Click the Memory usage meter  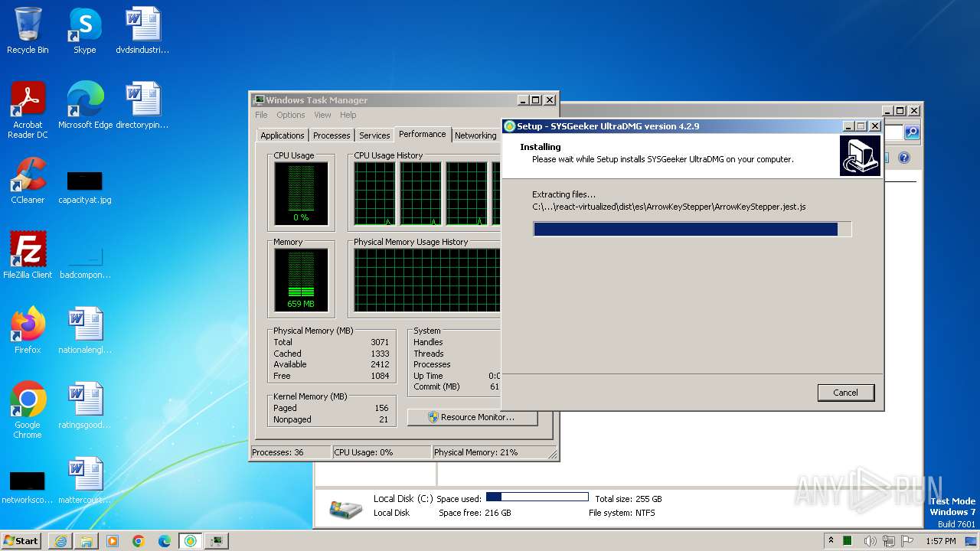click(x=301, y=280)
